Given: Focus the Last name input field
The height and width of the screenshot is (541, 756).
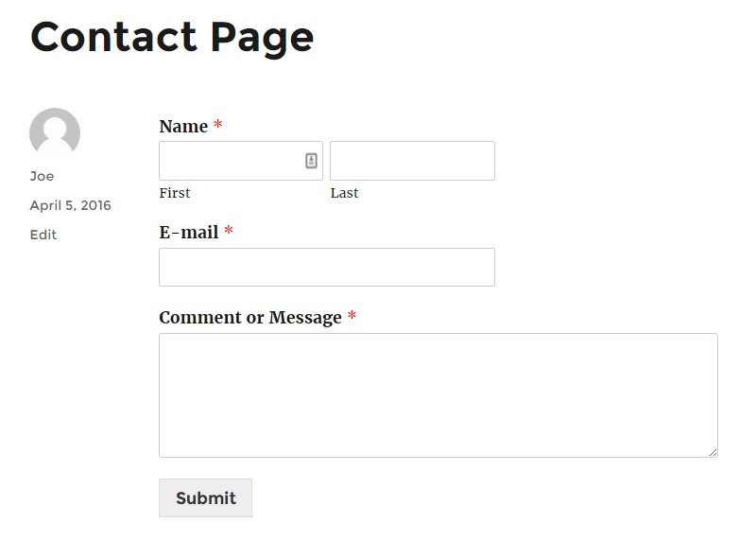Looking at the screenshot, I should 412,161.
